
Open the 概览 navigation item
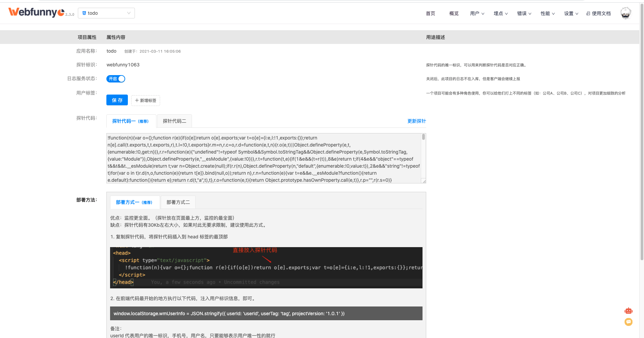coord(454,13)
